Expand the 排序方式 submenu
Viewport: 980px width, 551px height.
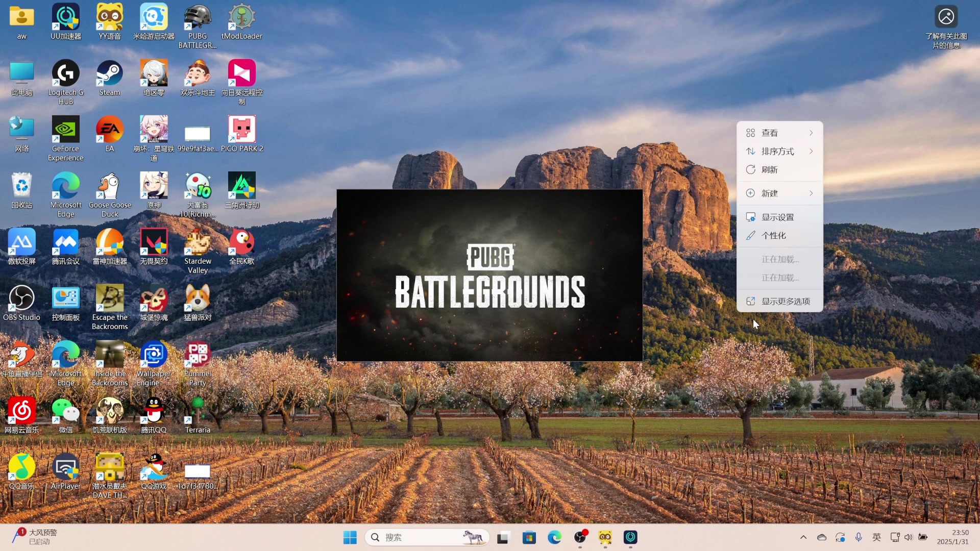click(779, 151)
